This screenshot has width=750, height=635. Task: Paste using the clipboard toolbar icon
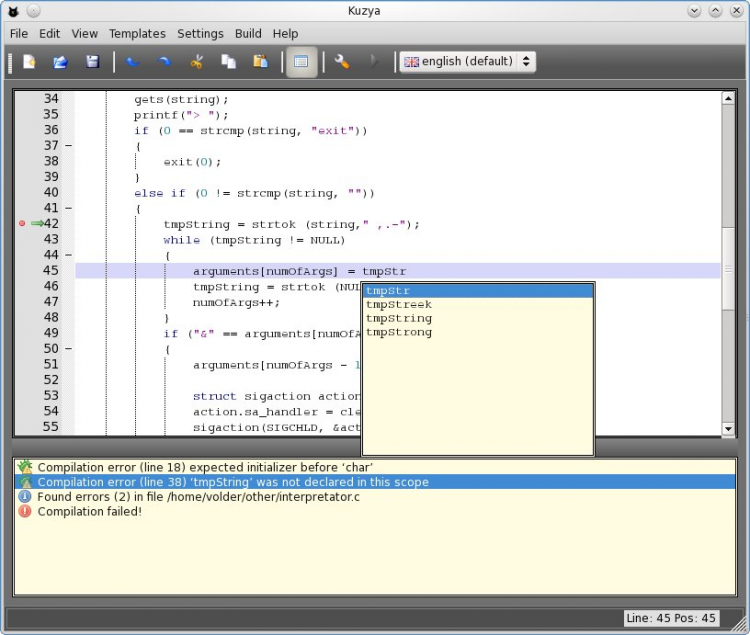click(x=260, y=62)
